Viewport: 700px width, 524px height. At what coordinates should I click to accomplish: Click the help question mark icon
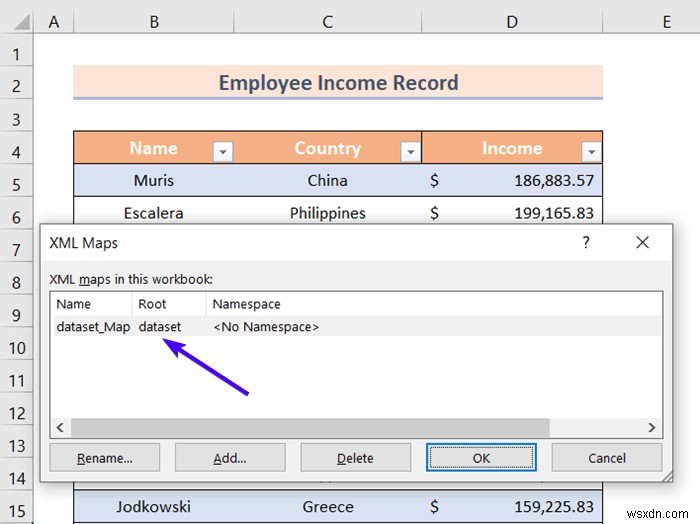[586, 242]
